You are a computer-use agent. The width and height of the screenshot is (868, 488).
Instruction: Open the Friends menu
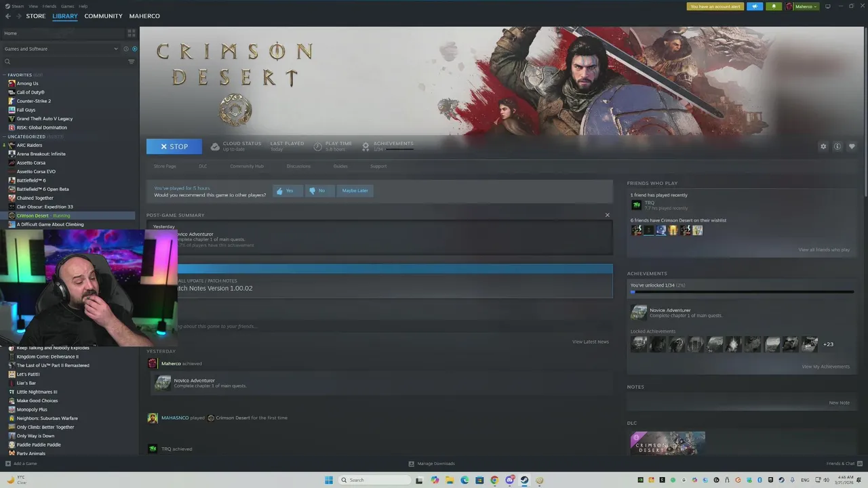[x=50, y=6]
